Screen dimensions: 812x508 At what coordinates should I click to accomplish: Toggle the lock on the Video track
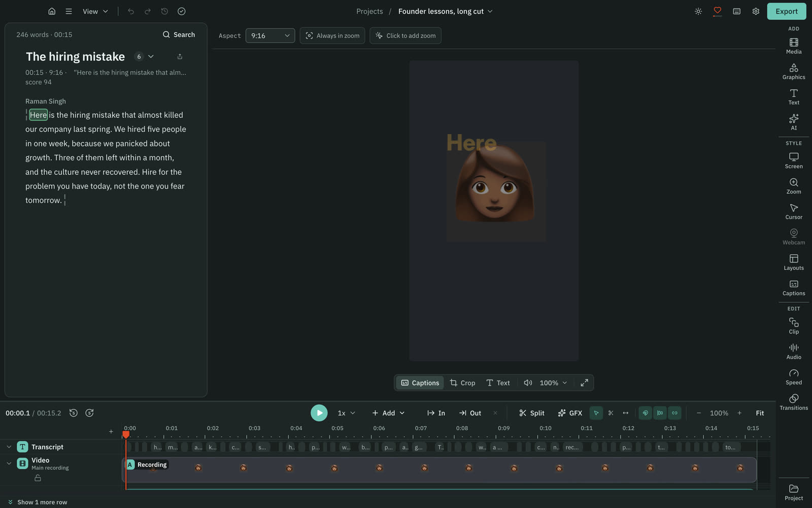pos(38,478)
